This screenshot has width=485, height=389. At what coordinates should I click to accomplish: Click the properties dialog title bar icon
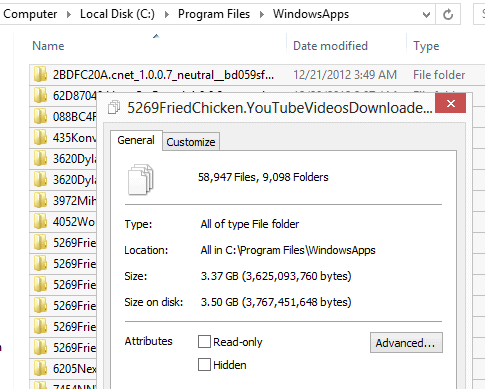(114, 107)
